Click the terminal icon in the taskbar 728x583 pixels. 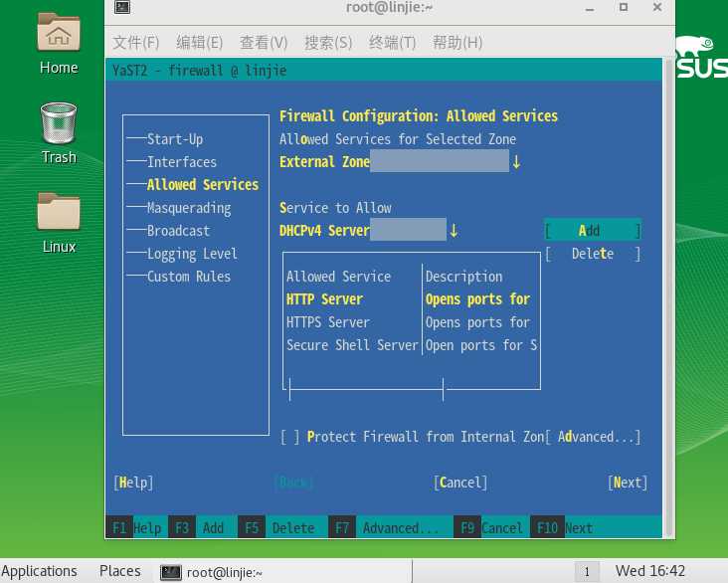(x=170, y=572)
